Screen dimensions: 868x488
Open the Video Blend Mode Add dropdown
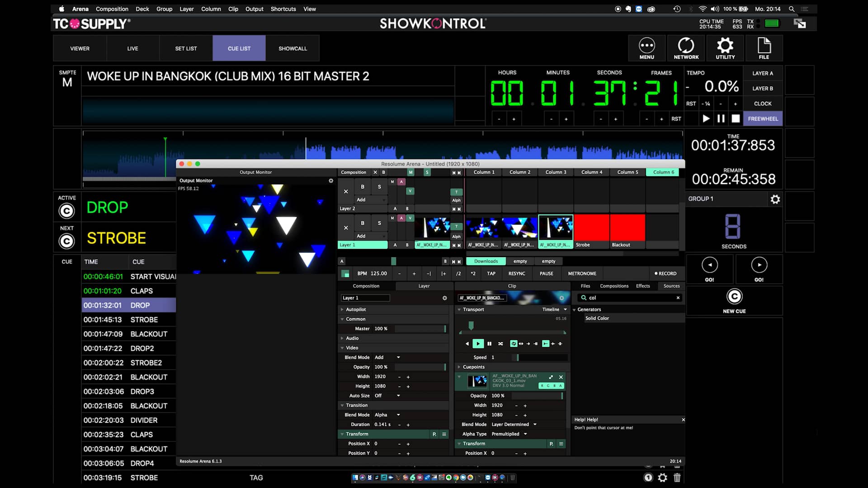pyautogui.click(x=387, y=357)
